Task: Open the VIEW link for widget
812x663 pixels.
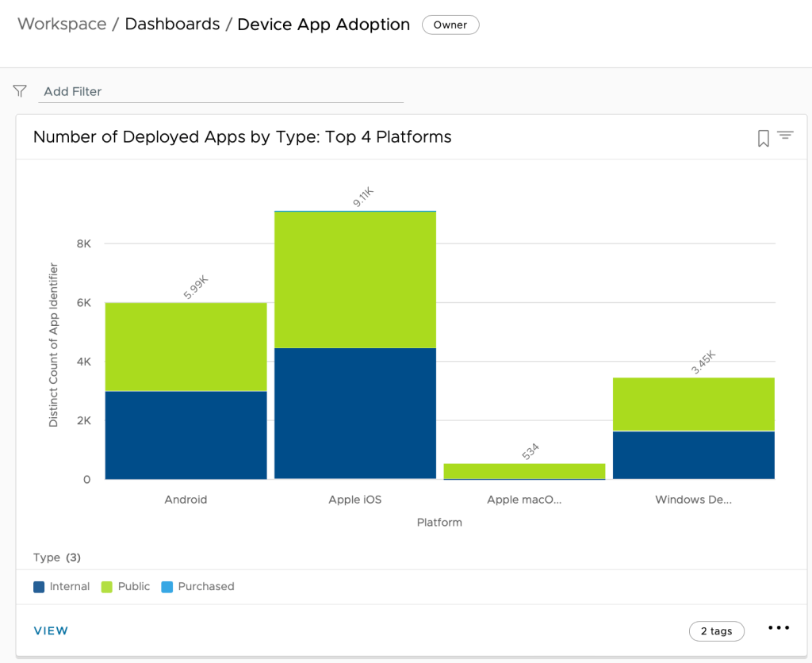Action: (x=51, y=631)
